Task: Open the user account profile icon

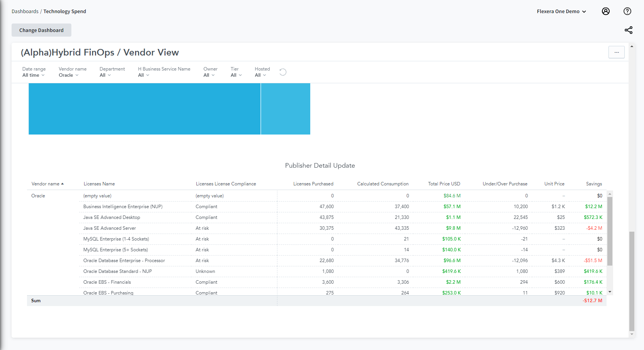Action: 606,11
